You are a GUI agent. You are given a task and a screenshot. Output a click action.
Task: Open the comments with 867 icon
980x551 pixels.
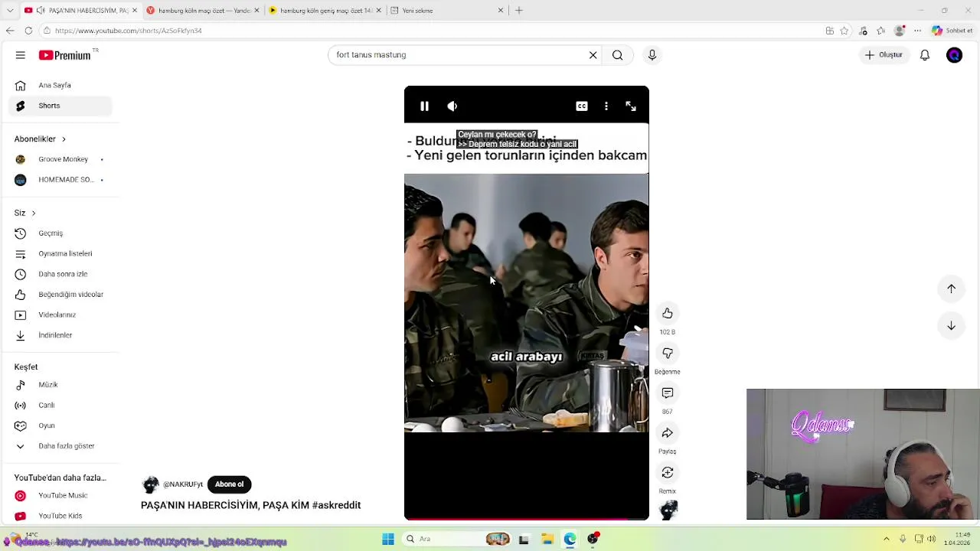click(x=668, y=393)
